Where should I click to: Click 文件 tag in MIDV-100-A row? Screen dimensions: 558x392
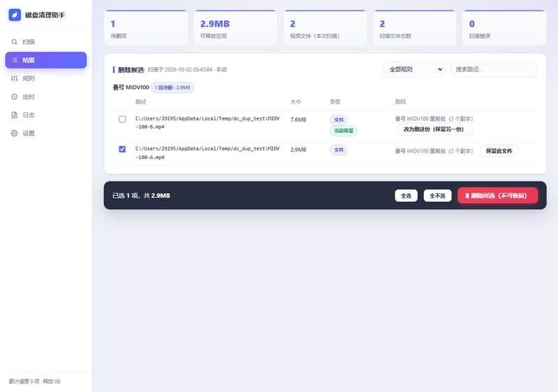pyautogui.click(x=339, y=150)
